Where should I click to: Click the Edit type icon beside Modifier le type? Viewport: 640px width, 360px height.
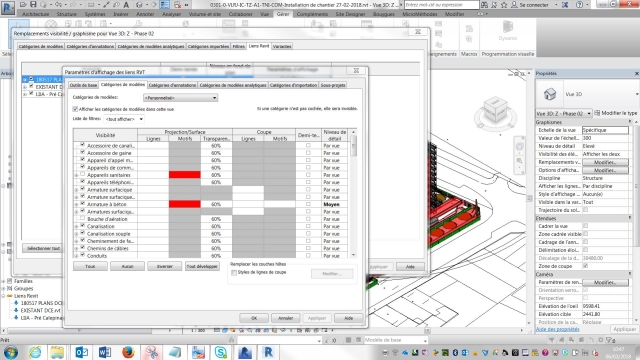tap(597, 113)
